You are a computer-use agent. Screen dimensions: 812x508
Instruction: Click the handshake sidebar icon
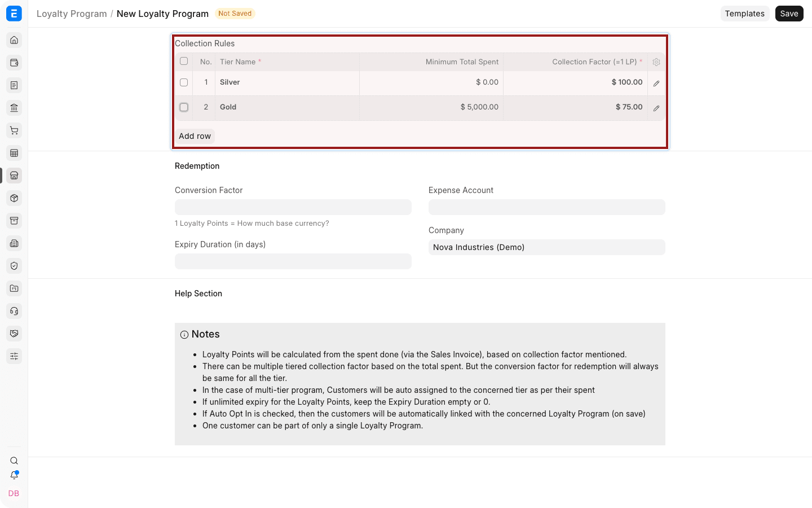[14, 334]
